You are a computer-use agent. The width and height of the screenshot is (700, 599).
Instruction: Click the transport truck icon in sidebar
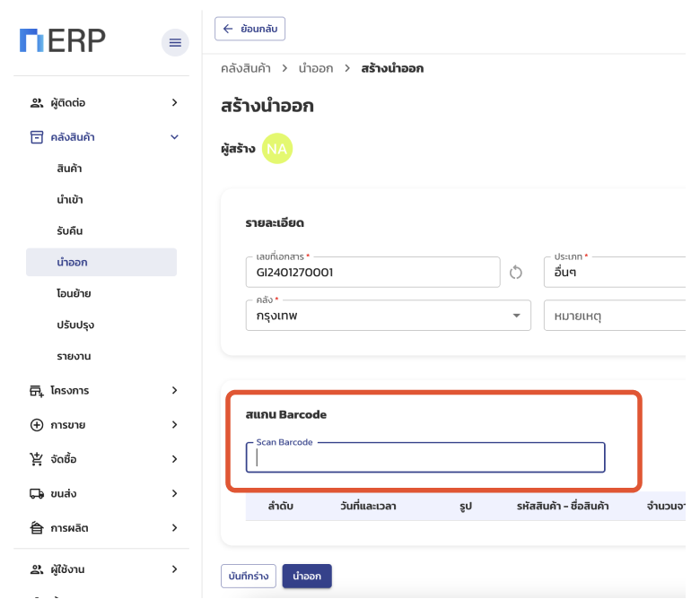click(37, 493)
